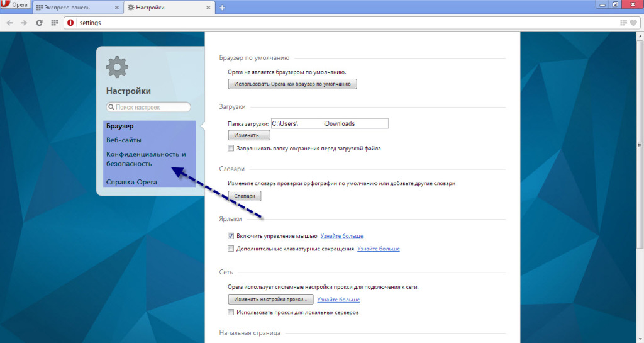This screenshot has width=644, height=343.
Task: Click the Словари section heading
Action: click(x=231, y=169)
